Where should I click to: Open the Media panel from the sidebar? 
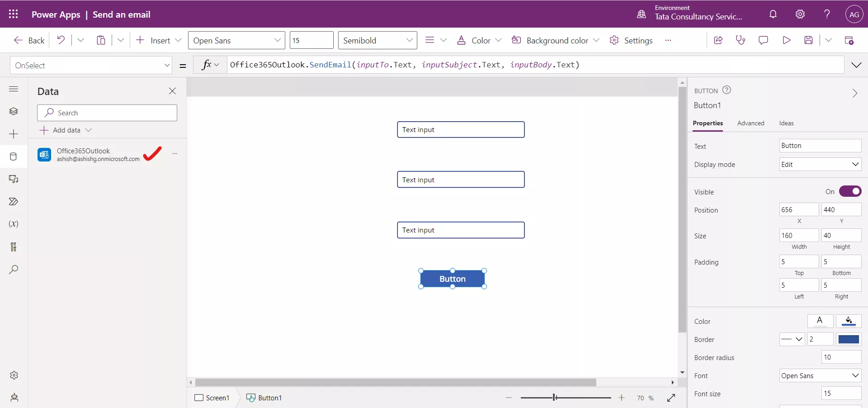14,179
